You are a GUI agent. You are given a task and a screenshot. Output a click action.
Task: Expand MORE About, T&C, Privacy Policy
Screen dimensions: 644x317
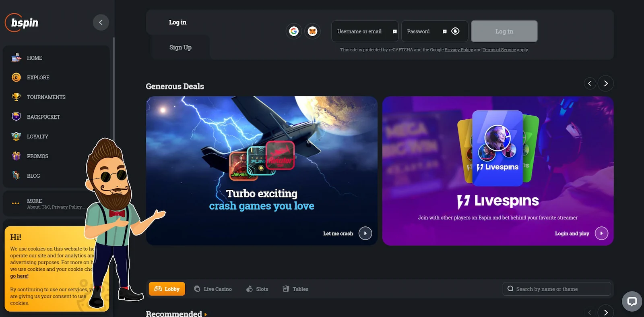coord(56,204)
